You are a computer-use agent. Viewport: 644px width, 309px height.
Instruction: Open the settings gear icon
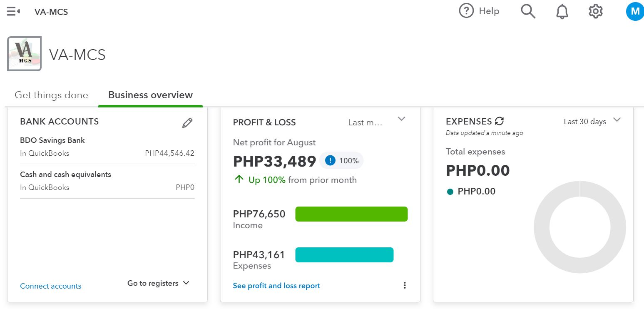(x=596, y=11)
